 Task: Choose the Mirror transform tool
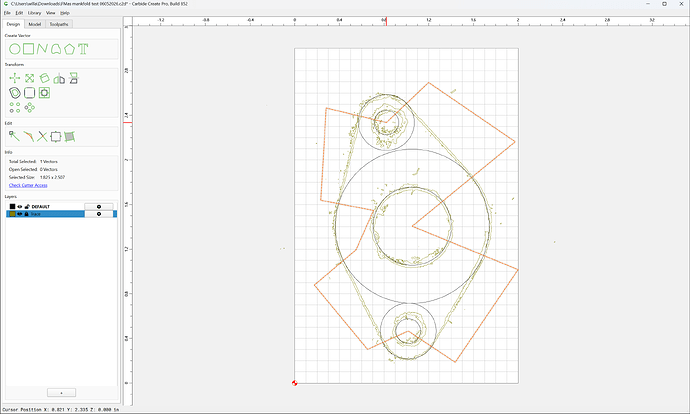coord(59,79)
